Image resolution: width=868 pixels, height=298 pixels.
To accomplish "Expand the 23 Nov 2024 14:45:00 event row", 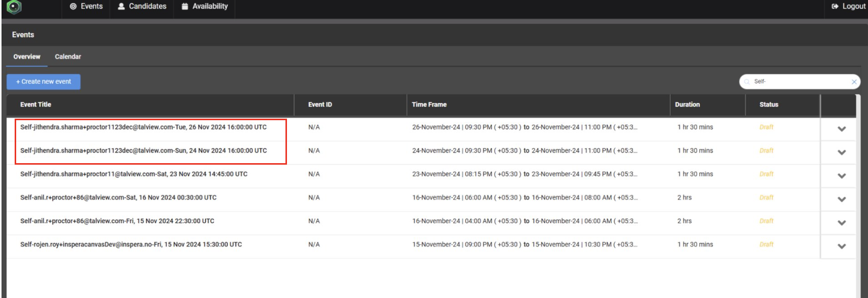I will click(842, 176).
